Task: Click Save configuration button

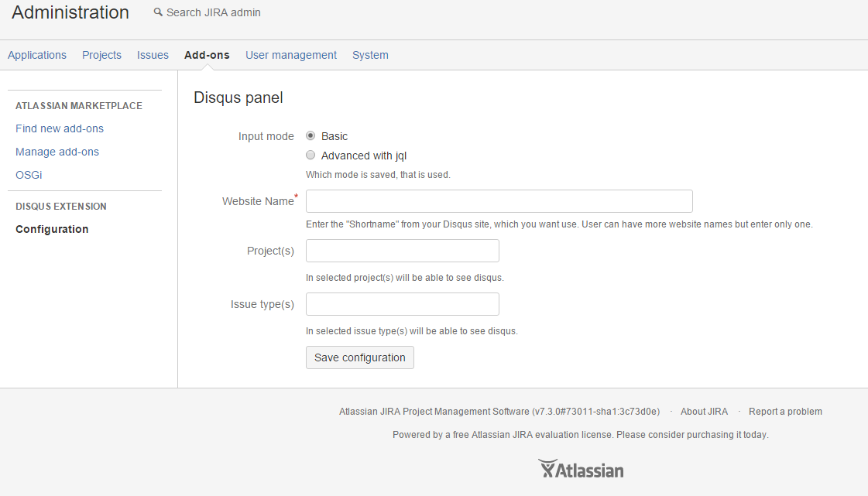Action: tap(360, 357)
